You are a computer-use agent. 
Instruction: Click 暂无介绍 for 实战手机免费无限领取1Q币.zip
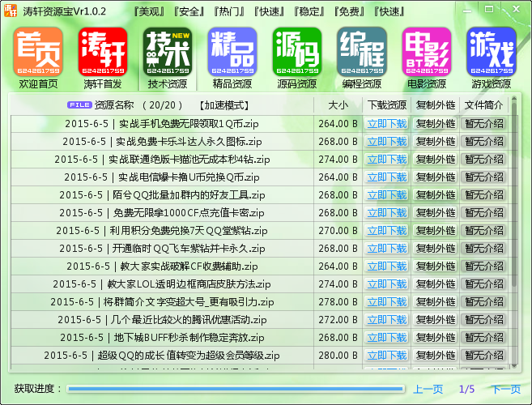[x=484, y=124]
